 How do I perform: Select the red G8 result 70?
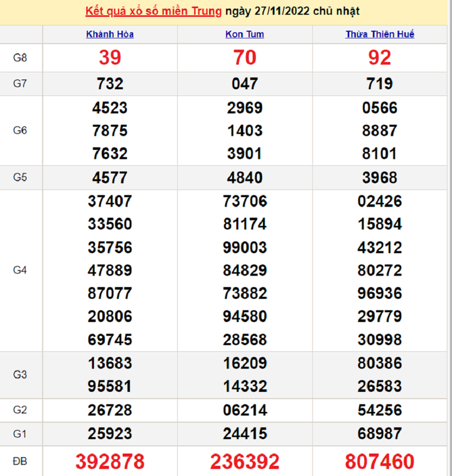(x=244, y=58)
